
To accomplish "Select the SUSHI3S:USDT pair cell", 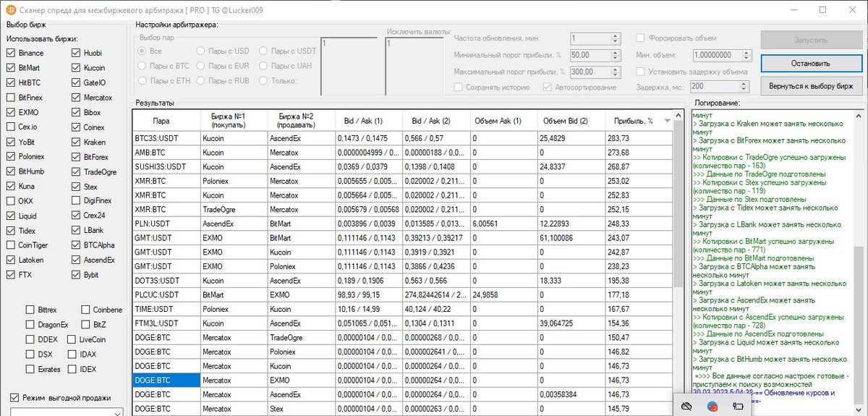I will click(x=166, y=166).
